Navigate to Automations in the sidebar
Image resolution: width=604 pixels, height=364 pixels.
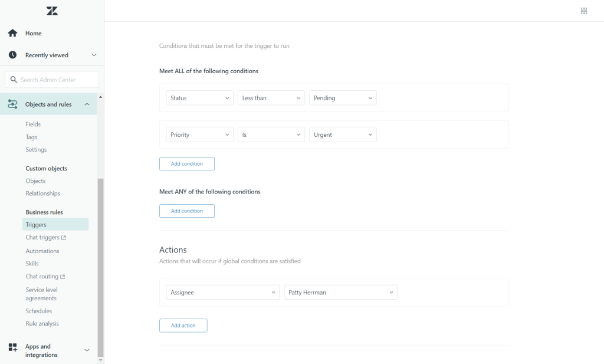click(41, 250)
